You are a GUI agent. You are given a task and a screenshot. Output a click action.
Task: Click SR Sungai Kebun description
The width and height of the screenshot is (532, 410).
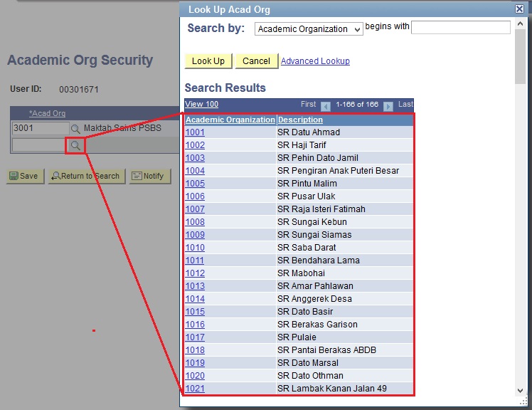pos(312,222)
